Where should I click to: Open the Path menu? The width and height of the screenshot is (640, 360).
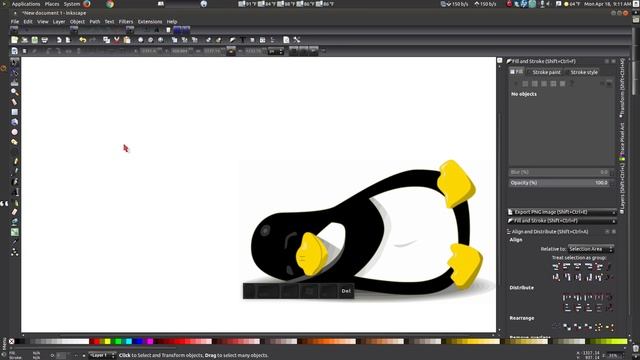[x=95, y=22]
